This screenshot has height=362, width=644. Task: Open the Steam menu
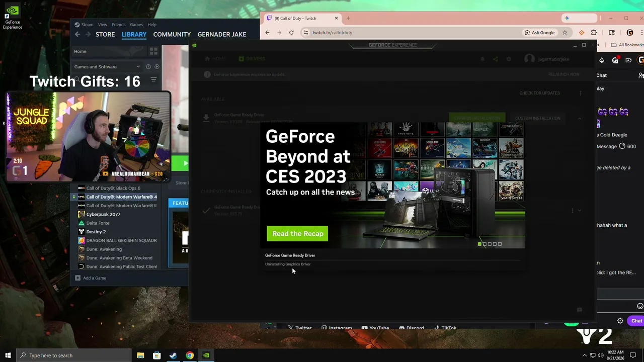(x=84, y=25)
